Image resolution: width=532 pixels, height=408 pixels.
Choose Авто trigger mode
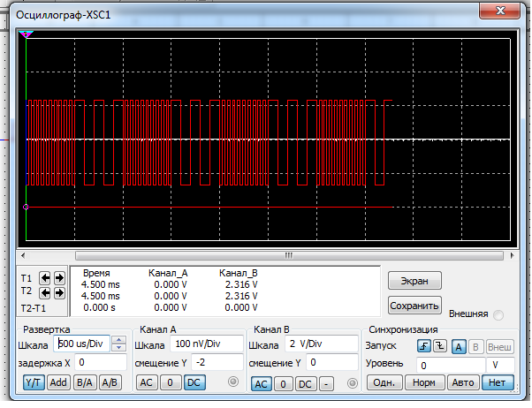[460, 383]
